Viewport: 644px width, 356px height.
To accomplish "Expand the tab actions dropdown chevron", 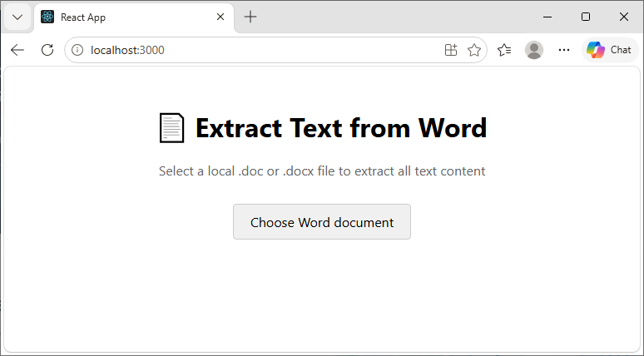I will click(x=17, y=17).
